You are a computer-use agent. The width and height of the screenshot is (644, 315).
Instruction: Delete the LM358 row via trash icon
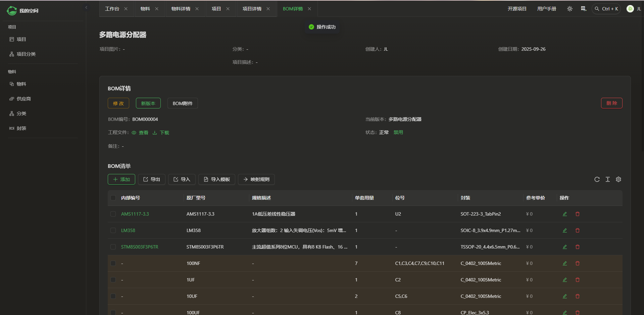coord(577,230)
